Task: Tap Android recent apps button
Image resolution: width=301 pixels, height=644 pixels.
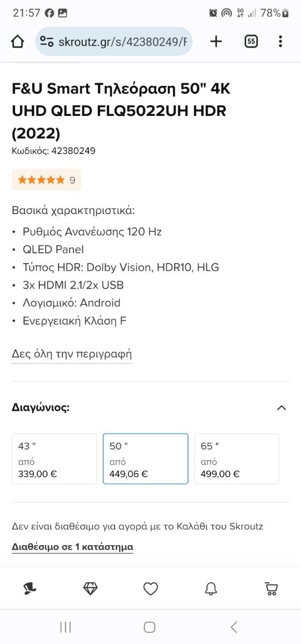Action: pyautogui.click(x=66, y=627)
